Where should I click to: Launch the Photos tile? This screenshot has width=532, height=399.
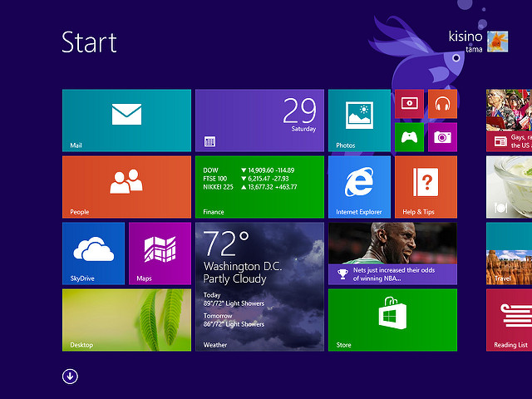coord(359,121)
